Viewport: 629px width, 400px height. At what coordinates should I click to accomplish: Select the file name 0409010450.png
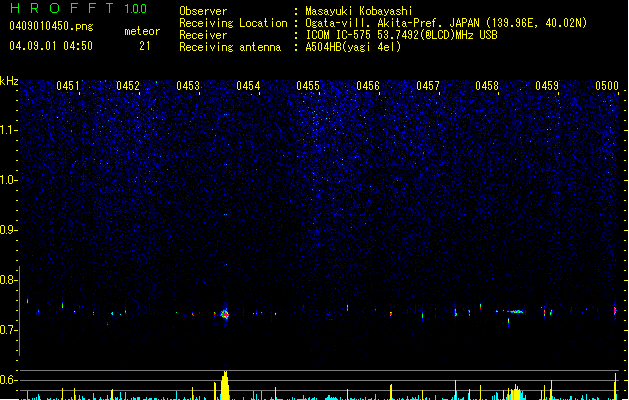[x=51, y=26]
